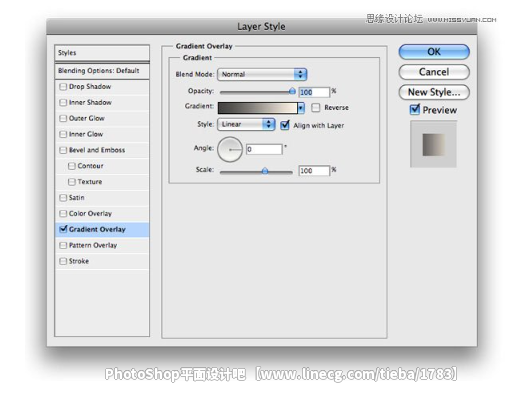This screenshot has height=393, width=513.
Task: Open the Style Linear dropdown
Action: 246,124
